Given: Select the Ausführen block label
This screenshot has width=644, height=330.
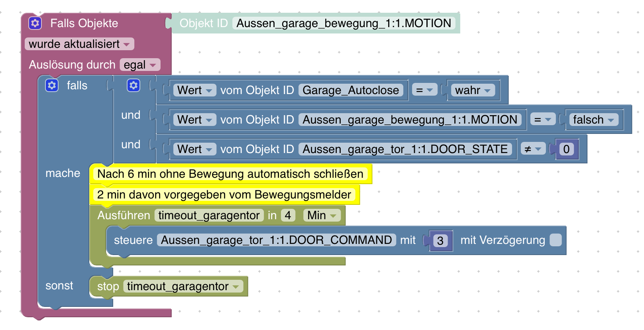Looking at the screenshot, I should tap(124, 215).
